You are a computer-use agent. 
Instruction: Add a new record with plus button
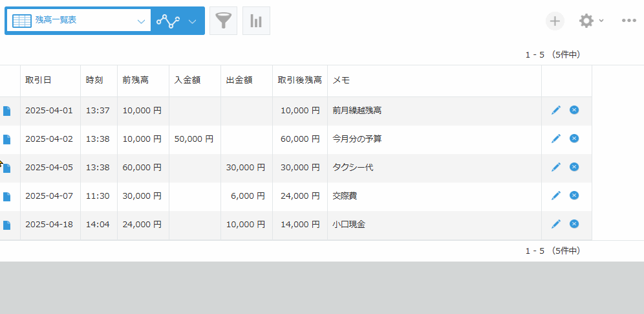554,21
